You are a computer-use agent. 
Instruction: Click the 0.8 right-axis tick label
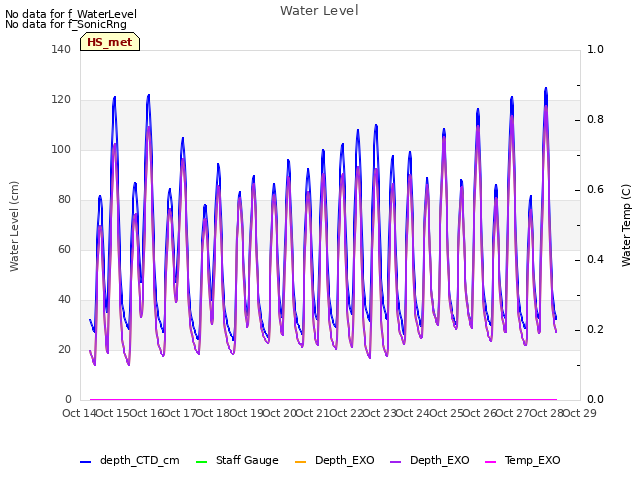pyautogui.click(x=595, y=120)
